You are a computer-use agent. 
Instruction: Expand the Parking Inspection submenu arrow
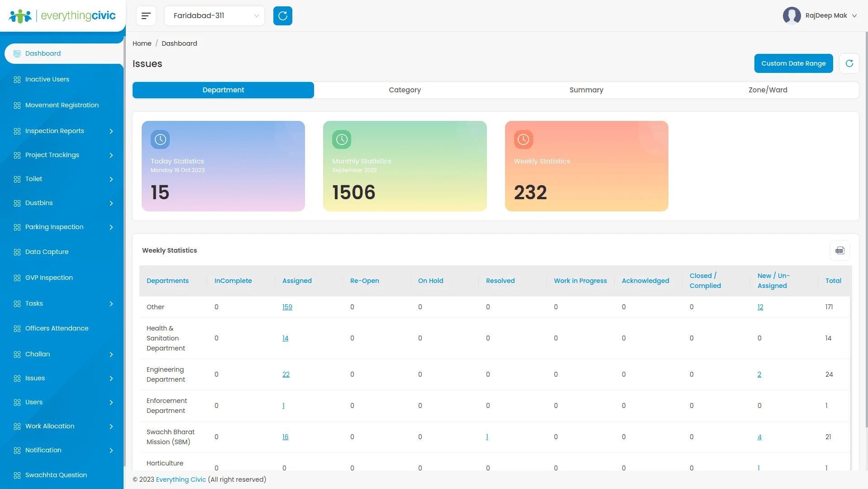coord(111,227)
